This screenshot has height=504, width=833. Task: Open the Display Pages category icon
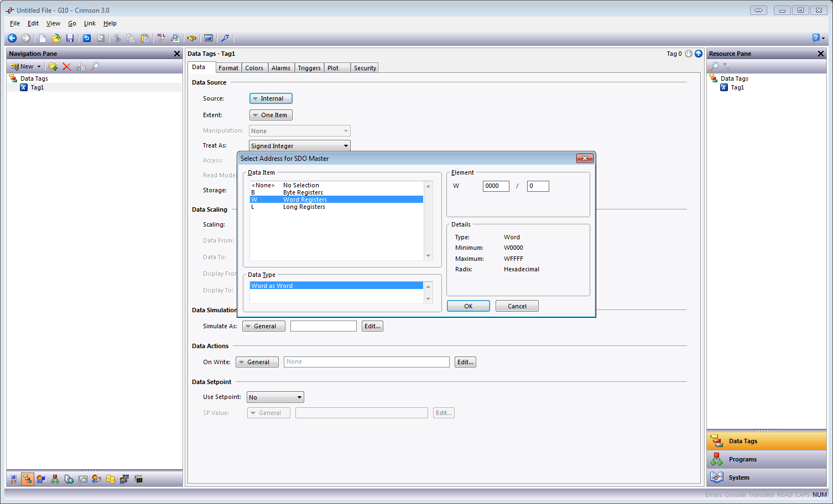tap(41, 479)
